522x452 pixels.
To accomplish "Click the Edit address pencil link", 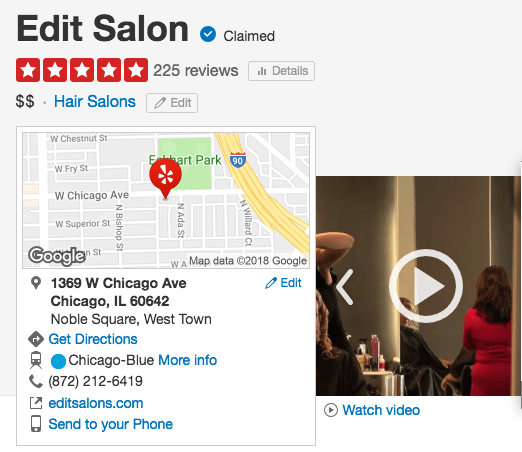I will click(x=283, y=283).
